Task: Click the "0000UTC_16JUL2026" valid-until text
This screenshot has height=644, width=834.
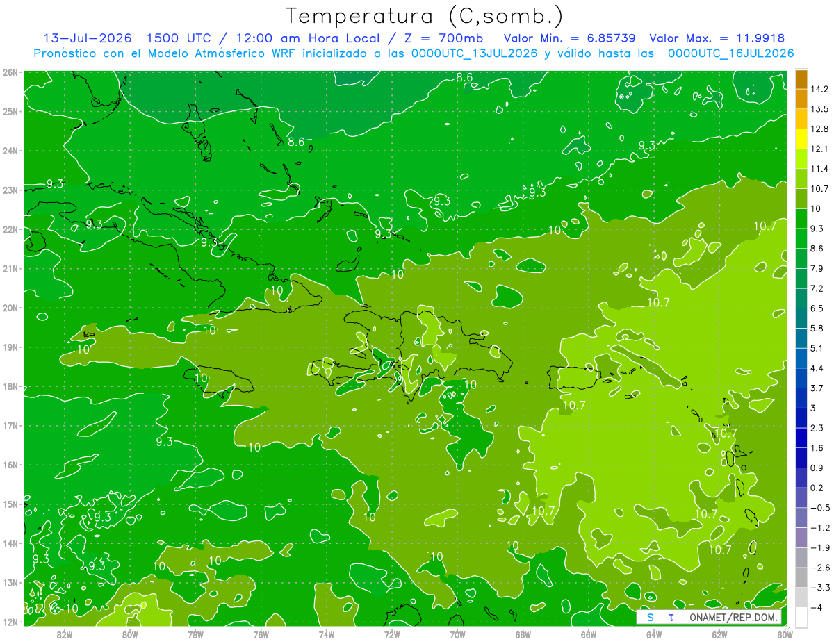Action: [x=730, y=53]
